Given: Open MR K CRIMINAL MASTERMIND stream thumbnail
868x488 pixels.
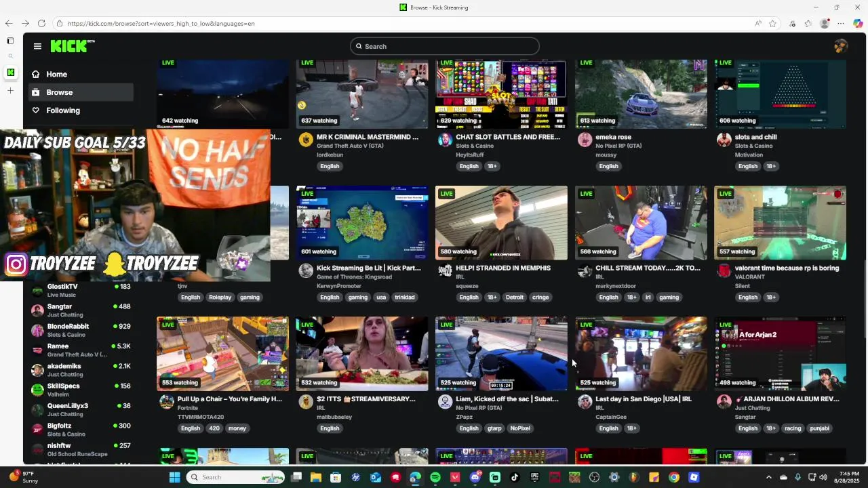Looking at the screenshot, I should pyautogui.click(x=362, y=94).
